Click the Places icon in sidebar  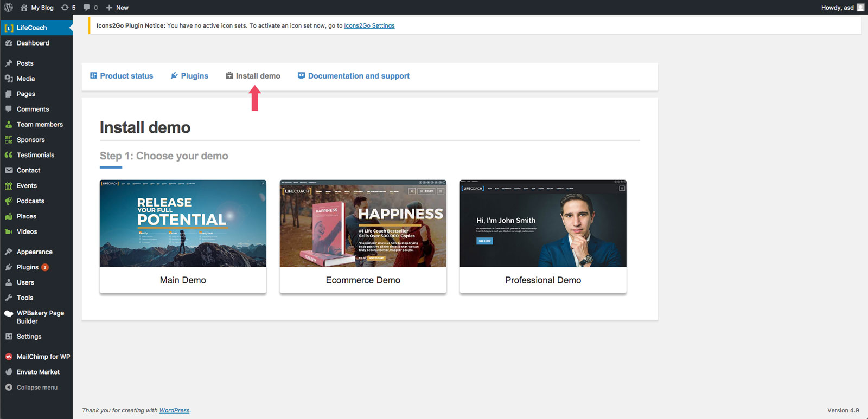(x=9, y=216)
